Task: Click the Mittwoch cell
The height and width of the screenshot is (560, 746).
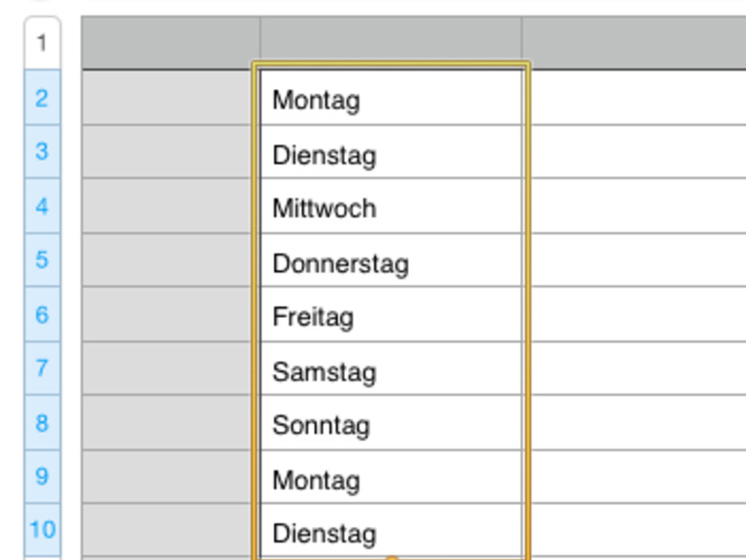Action: coord(391,207)
